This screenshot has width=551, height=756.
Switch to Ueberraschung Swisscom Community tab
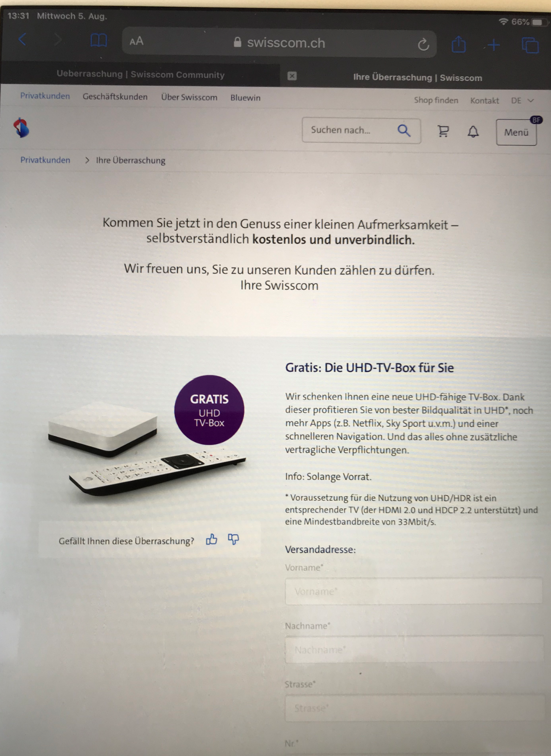point(140,74)
